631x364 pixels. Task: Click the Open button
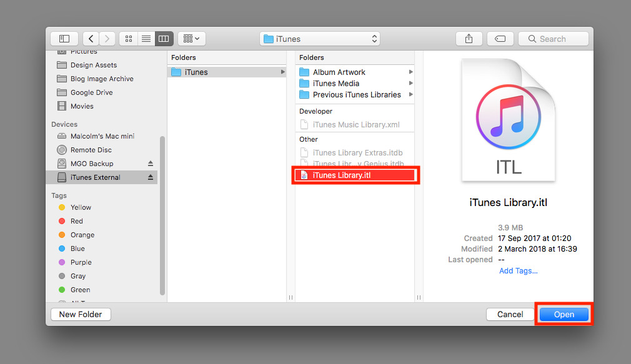[564, 315]
